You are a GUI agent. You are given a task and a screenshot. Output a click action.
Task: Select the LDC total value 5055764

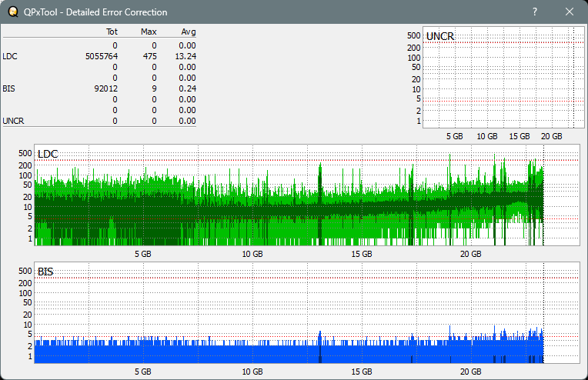pos(101,56)
